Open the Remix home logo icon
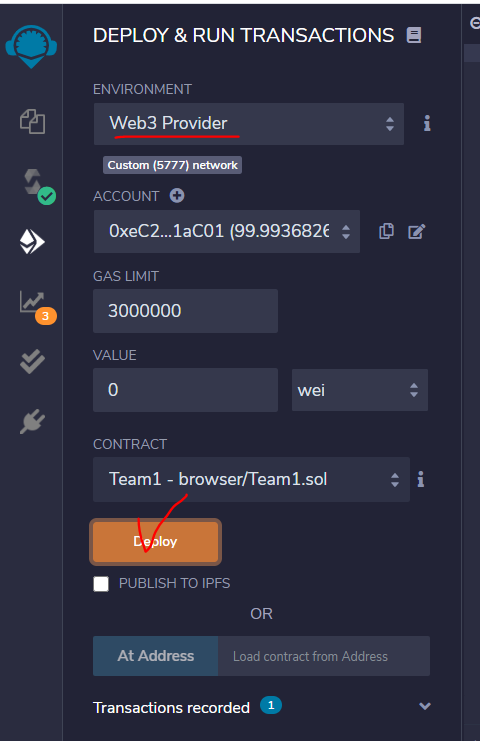This screenshot has width=480, height=741. [x=31, y=46]
